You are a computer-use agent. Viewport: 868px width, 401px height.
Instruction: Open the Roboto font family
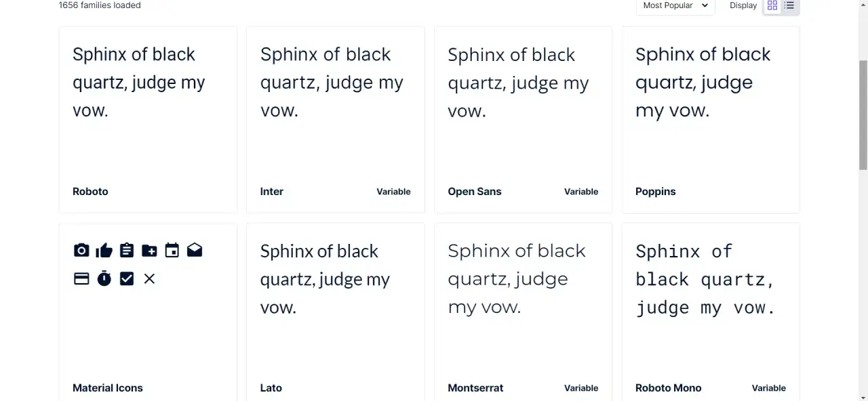coord(148,120)
